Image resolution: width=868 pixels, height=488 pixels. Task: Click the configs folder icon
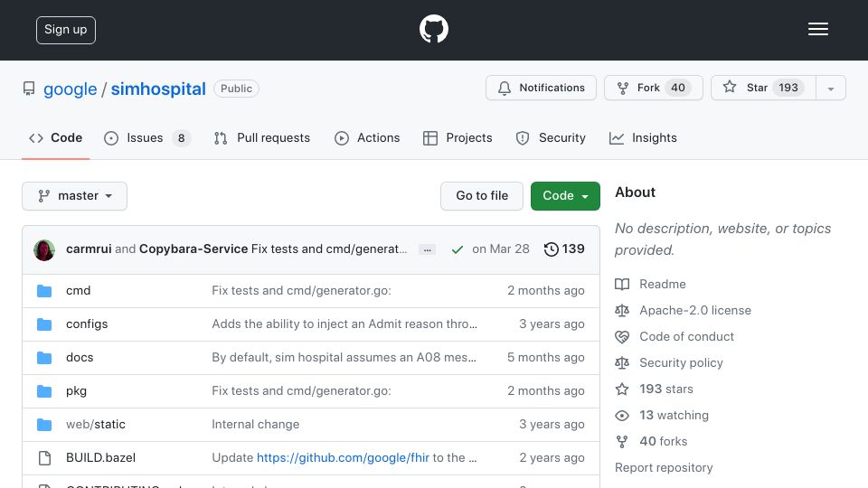tap(44, 324)
